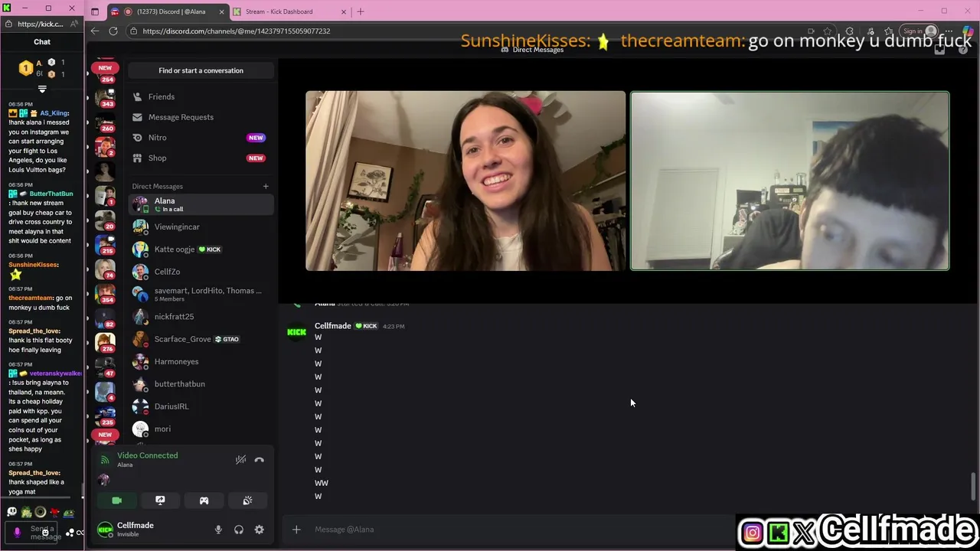The image size is (980, 551).
Task: Open CellfZo conversation
Action: 201,272
